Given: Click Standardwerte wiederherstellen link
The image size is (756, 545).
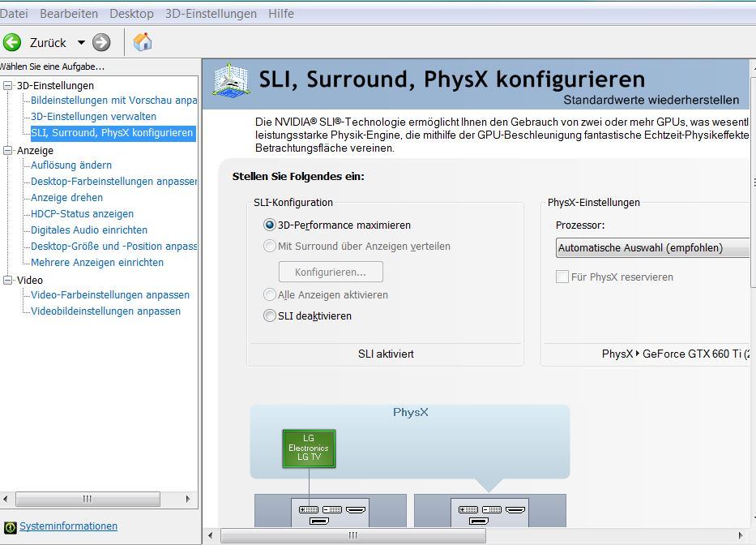Looking at the screenshot, I should [651, 100].
